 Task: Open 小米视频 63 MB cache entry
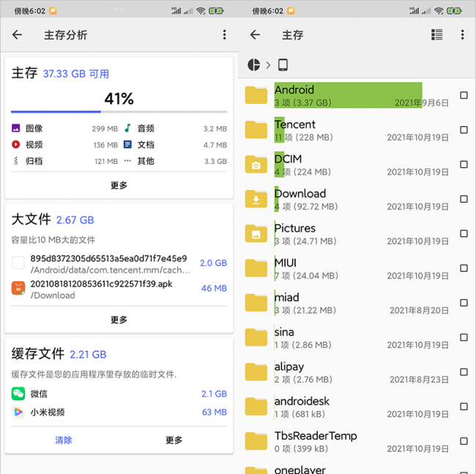tap(119, 412)
